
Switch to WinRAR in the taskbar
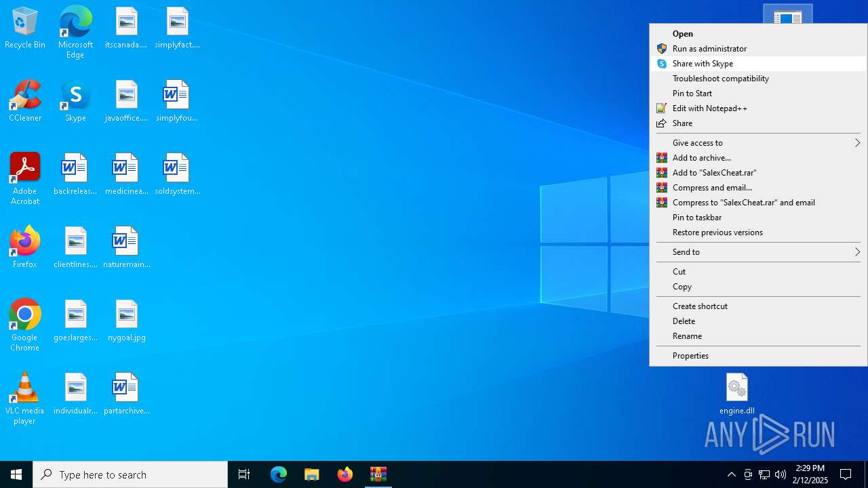point(378,474)
